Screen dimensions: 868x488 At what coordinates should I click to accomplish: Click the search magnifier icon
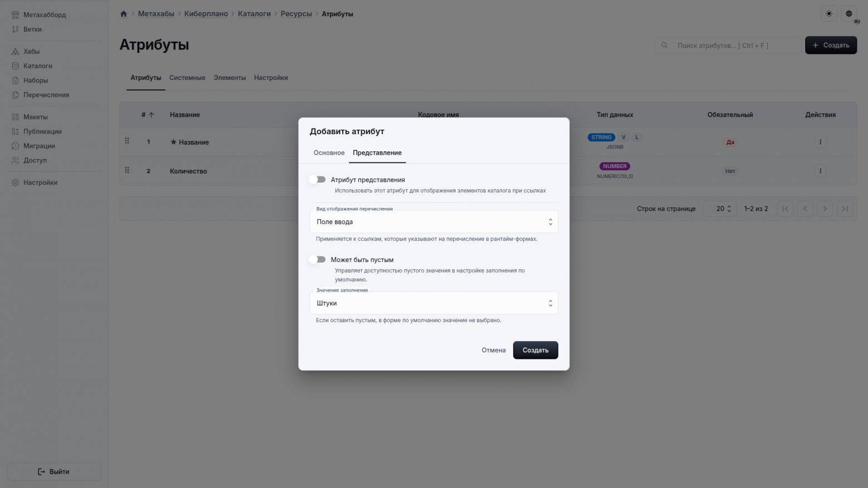[664, 46]
